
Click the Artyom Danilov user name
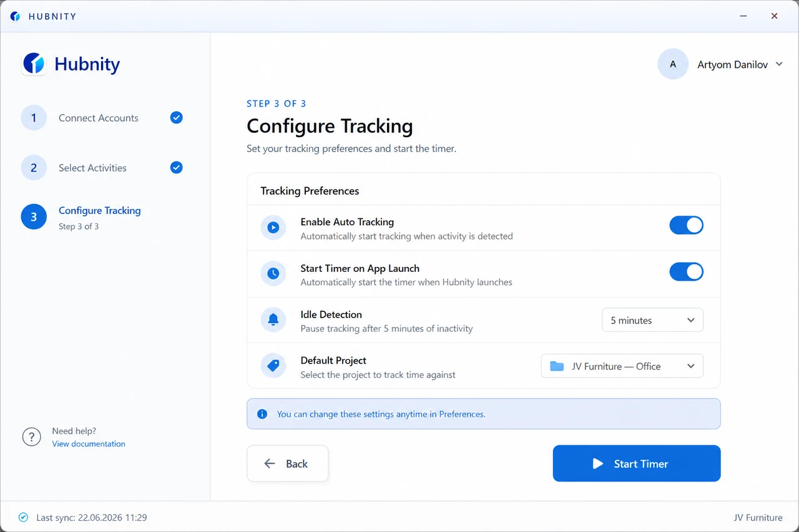732,65
